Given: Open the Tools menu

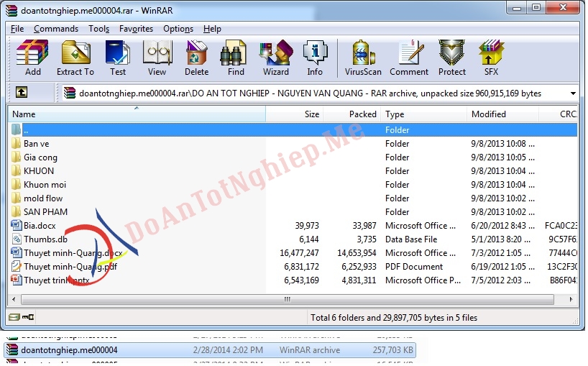Looking at the screenshot, I should click(x=98, y=29).
